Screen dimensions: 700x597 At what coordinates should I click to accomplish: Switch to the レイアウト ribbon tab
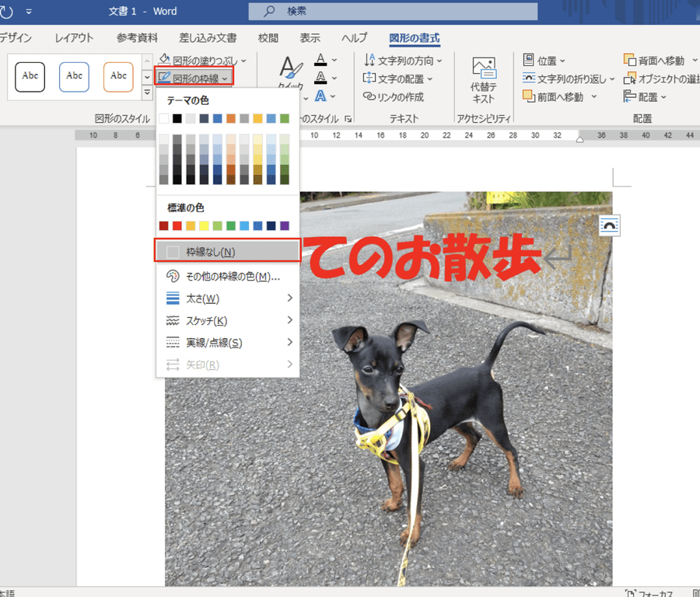74,37
